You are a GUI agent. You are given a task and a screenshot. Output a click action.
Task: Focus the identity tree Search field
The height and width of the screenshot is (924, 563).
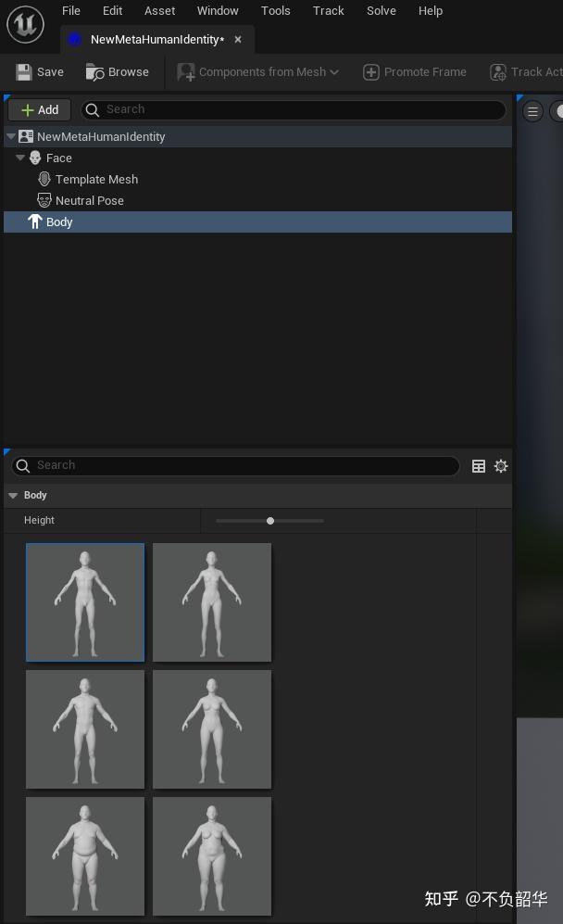point(294,109)
